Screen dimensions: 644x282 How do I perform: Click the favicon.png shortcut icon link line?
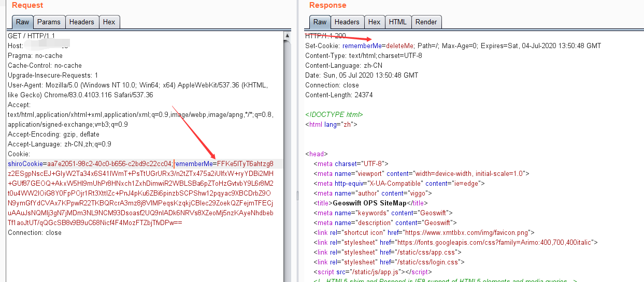tap(424, 232)
